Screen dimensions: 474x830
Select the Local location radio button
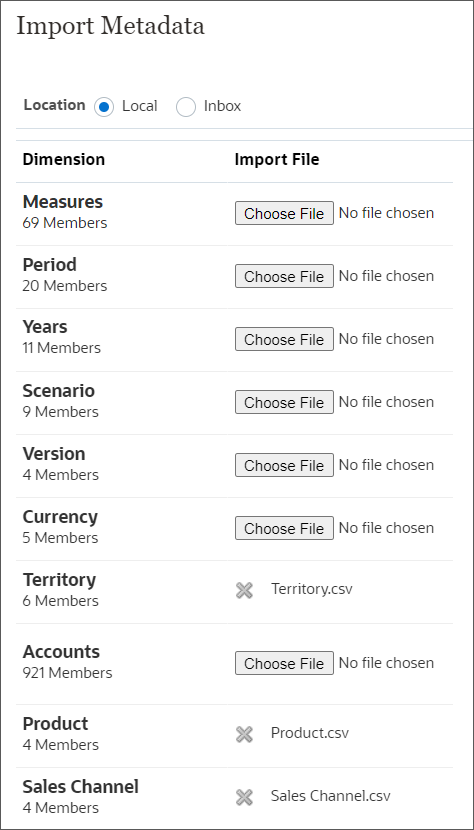coord(104,107)
